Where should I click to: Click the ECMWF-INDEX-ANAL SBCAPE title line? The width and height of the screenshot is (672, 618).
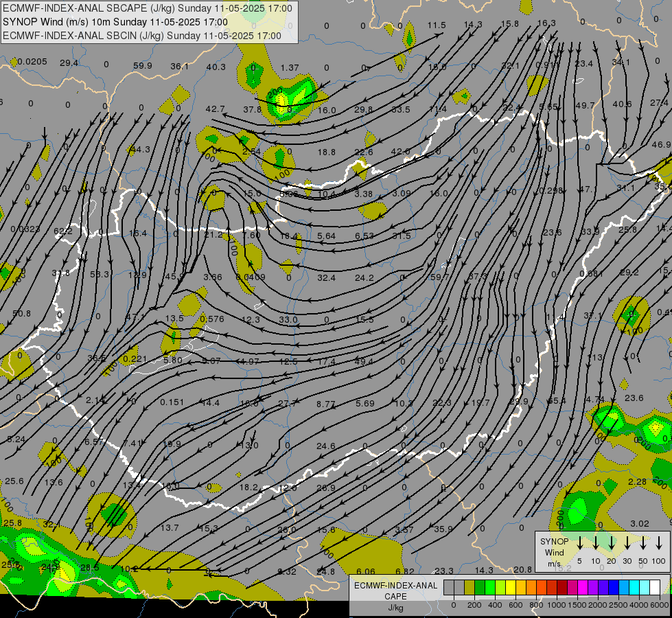(148, 8)
